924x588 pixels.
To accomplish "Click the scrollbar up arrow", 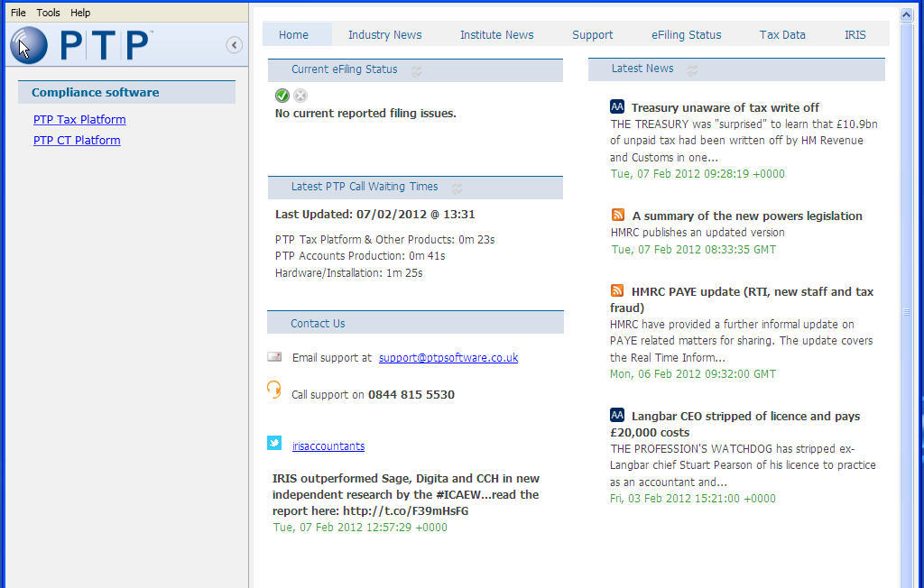I will 906,14.
